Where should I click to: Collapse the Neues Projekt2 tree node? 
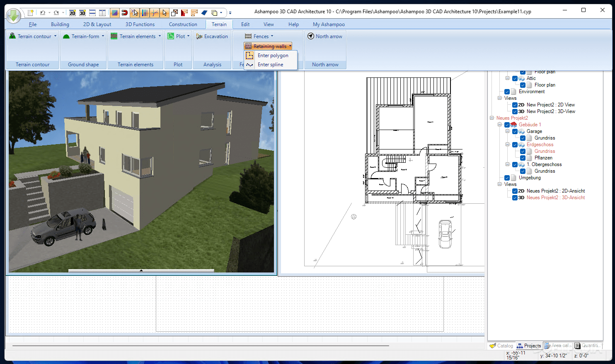click(492, 118)
